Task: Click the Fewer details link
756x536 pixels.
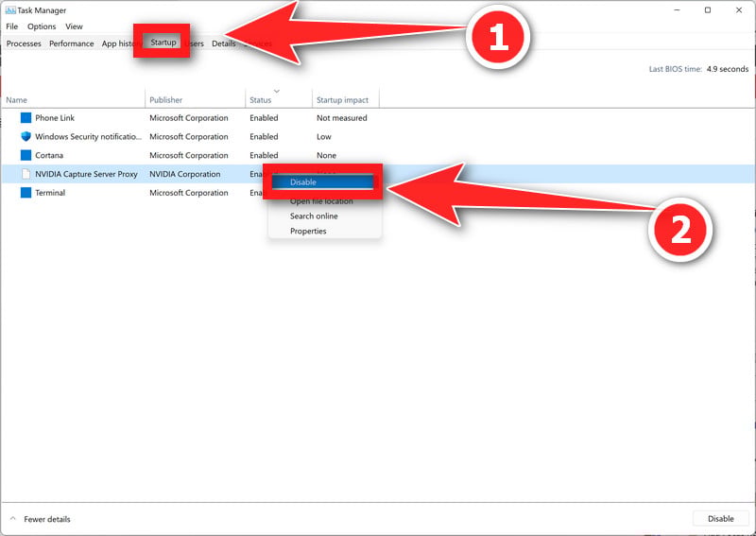Action: click(x=47, y=519)
